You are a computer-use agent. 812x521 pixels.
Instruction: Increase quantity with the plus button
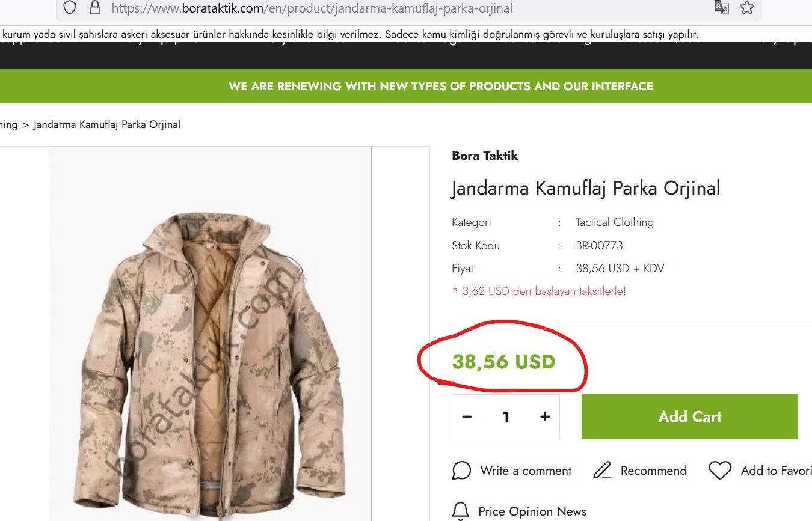click(x=545, y=416)
